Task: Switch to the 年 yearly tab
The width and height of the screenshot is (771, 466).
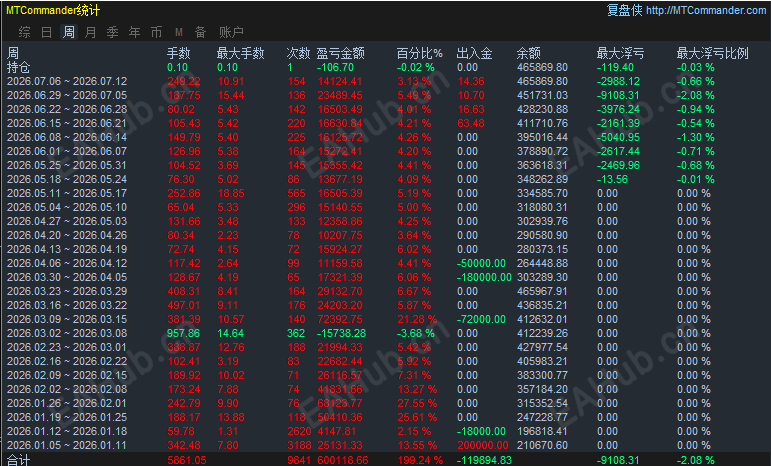Action: (x=135, y=32)
